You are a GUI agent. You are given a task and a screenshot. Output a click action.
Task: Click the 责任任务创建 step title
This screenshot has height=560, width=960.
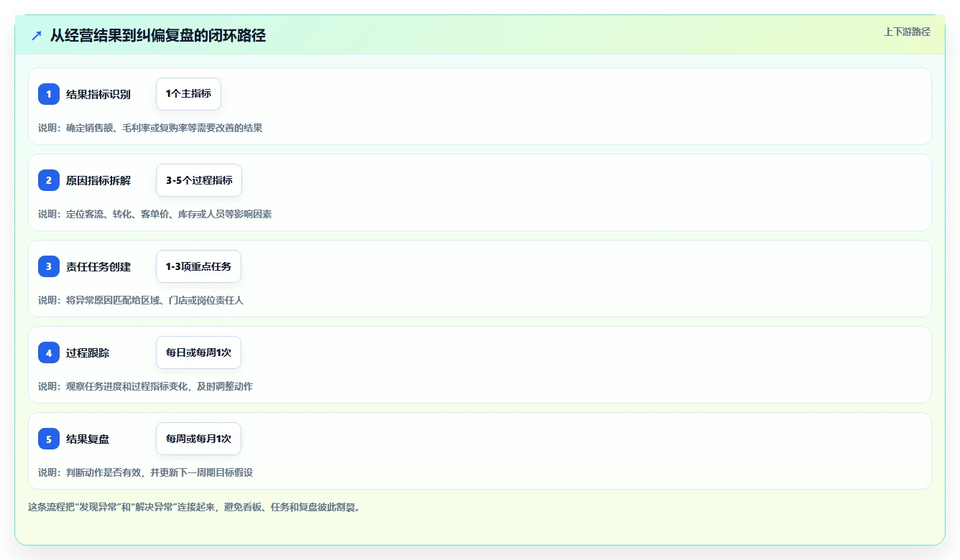98,266
